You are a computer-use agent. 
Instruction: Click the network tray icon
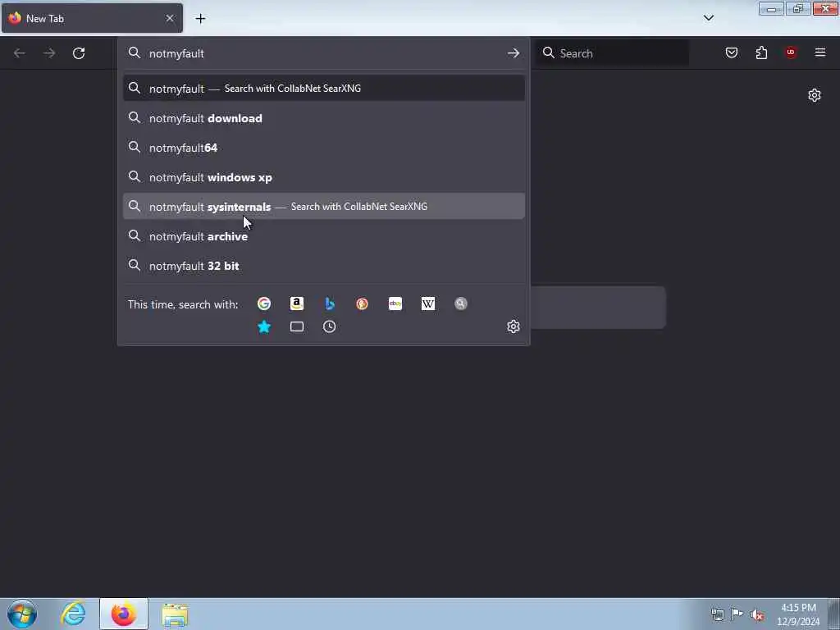tap(717, 615)
